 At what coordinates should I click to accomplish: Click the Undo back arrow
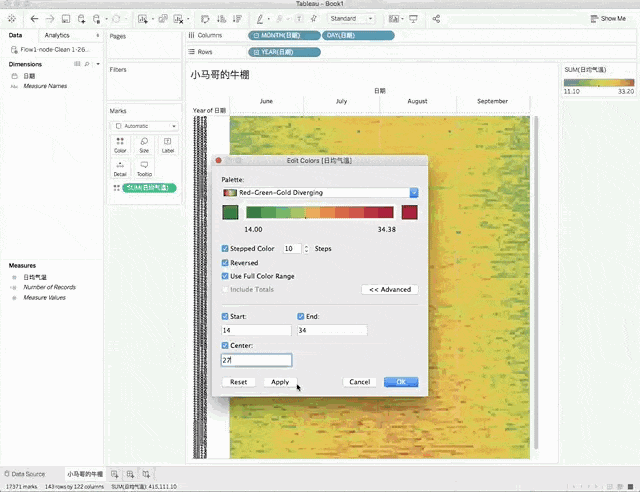coord(34,19)
